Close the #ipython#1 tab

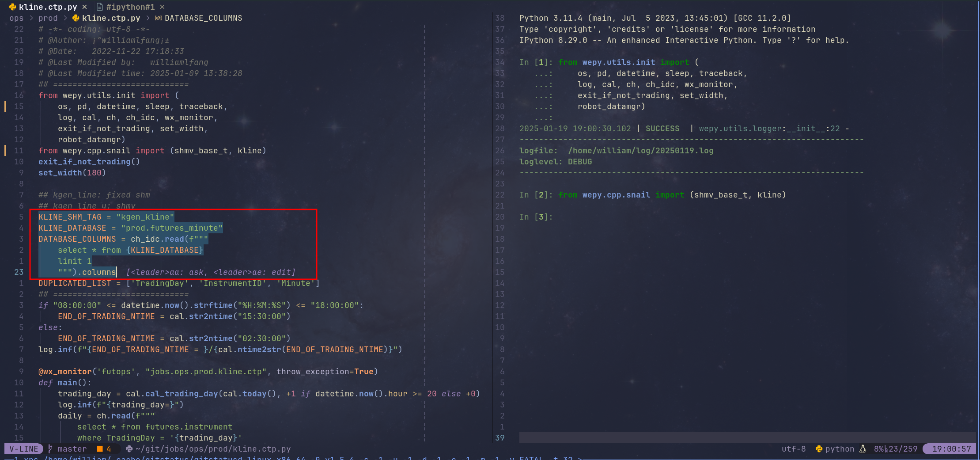tap(162, 7)
